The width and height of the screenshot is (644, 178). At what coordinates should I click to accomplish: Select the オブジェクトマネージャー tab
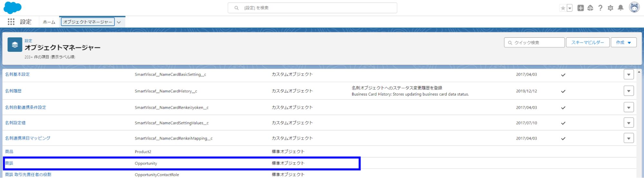pos(88,22)
